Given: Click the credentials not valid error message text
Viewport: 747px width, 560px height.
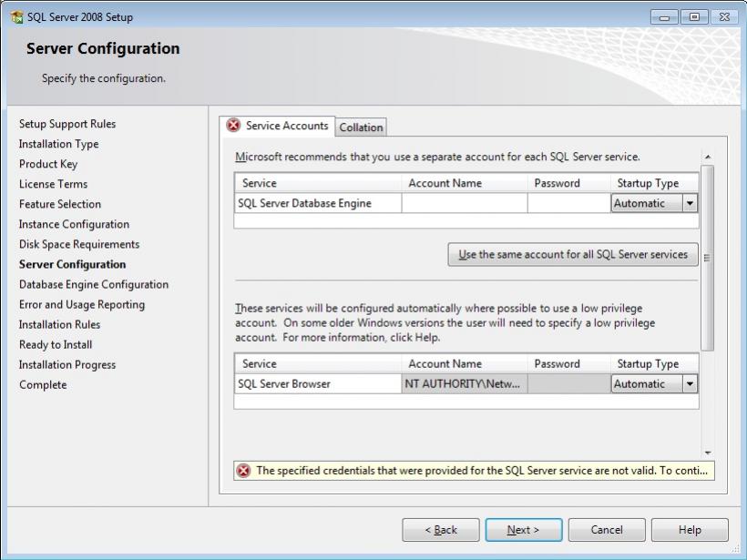Looking at the screenshot, I should tap(482, 471).
